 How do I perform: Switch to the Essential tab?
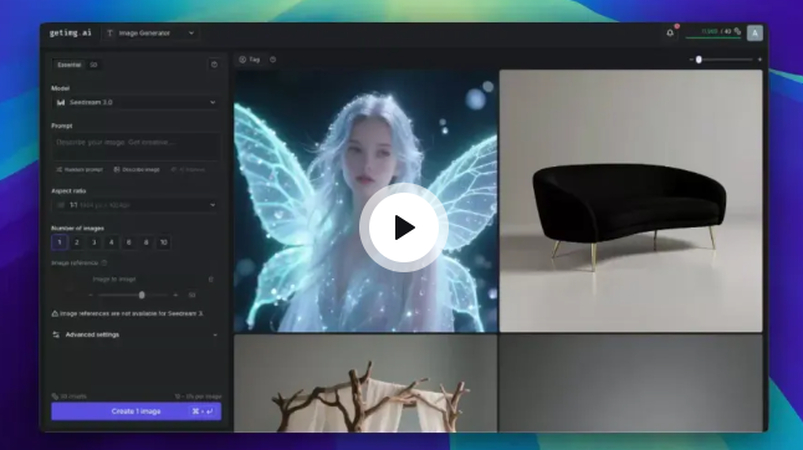click(x=69, y=65)
